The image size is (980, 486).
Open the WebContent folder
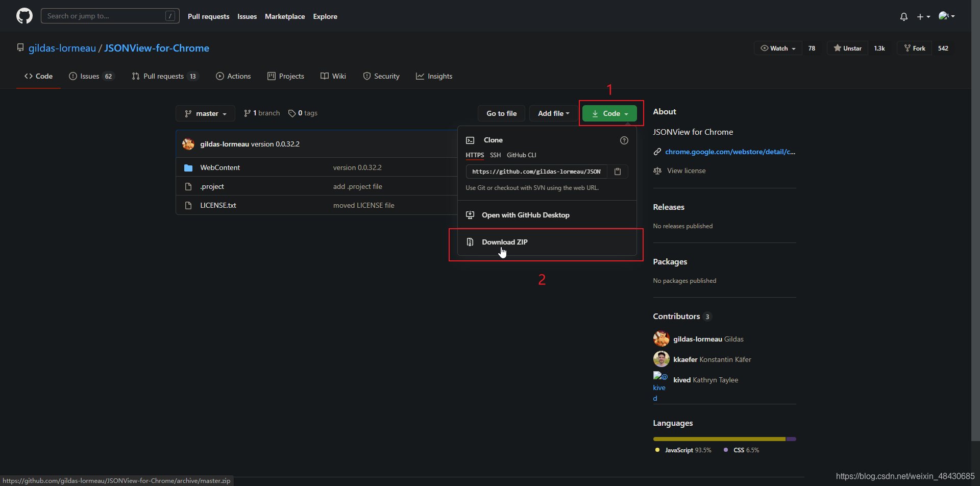click(x=220, y=167)
